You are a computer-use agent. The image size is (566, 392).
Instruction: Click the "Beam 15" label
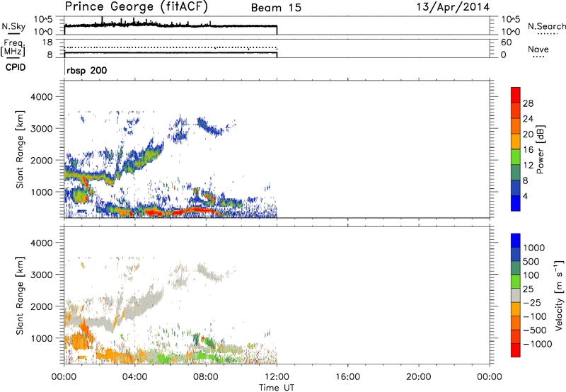[276, 8]
